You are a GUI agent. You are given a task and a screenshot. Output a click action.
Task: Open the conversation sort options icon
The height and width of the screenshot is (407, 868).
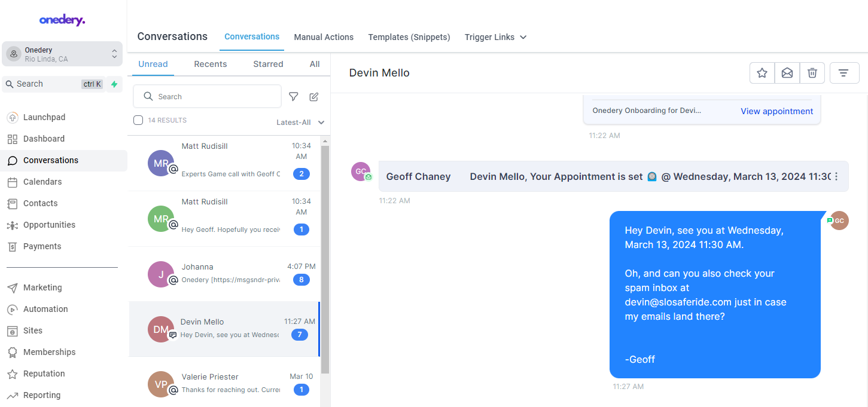tap(844, 72)
